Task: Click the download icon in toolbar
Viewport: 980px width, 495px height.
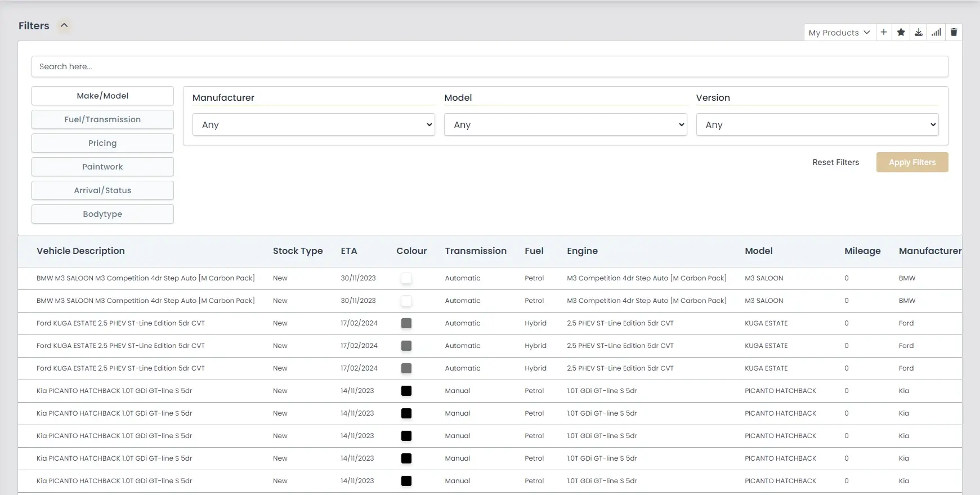Action: (919, 32)
